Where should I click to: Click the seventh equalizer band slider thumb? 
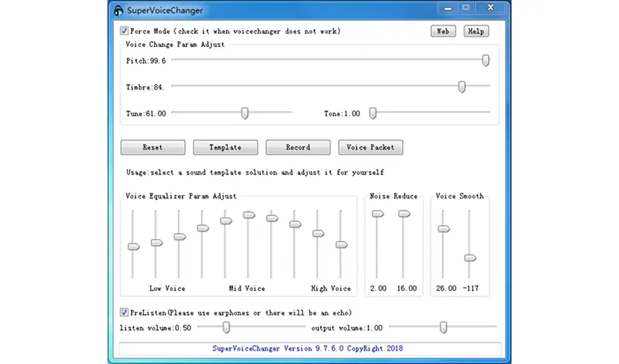tap(272, 218)
